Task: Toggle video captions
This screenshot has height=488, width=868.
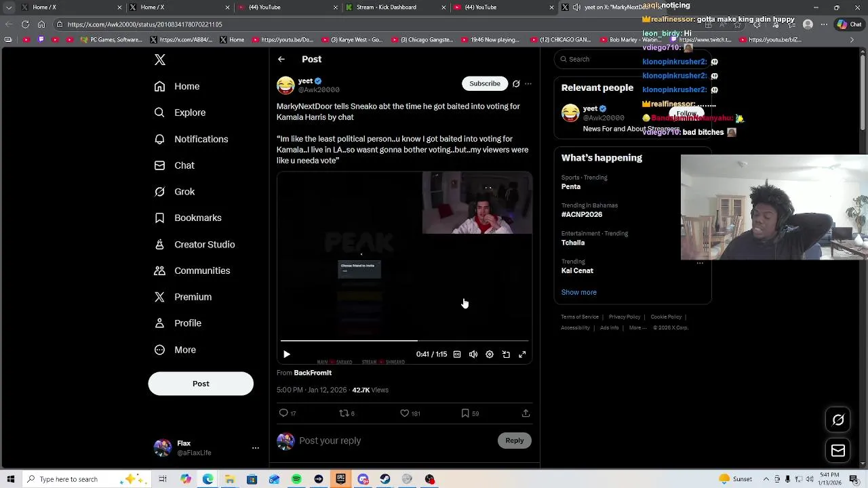Action: pos(457,354)
